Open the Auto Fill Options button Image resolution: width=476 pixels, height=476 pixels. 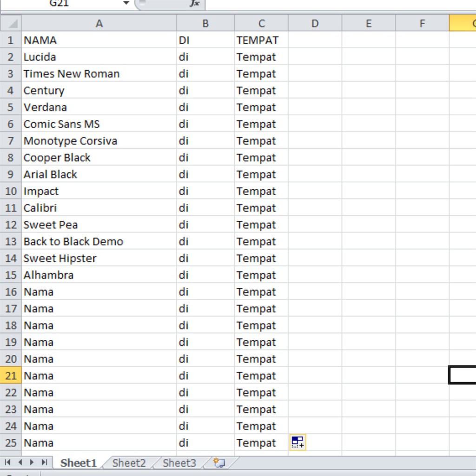[297, 442]
